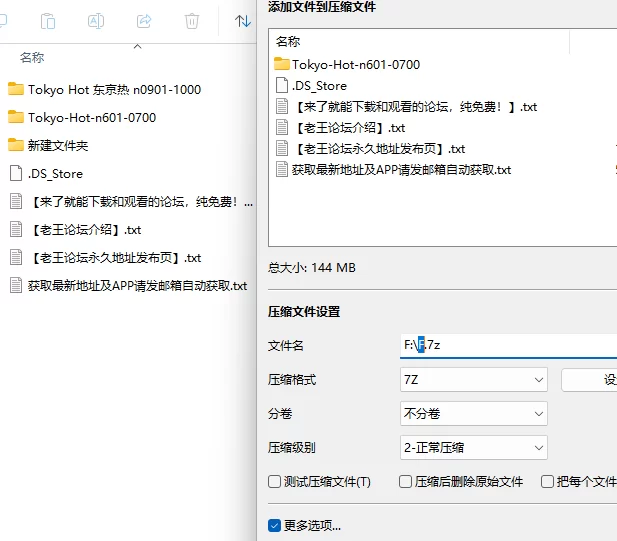Select folder Tokyo-Hot-n601-0700 in Explorer list

click(82, 118)
